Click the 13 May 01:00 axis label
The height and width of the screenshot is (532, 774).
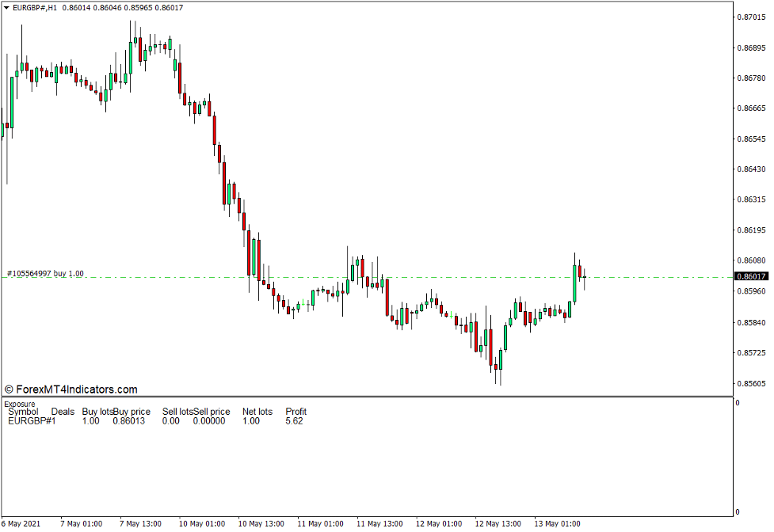tap(556, 524)
